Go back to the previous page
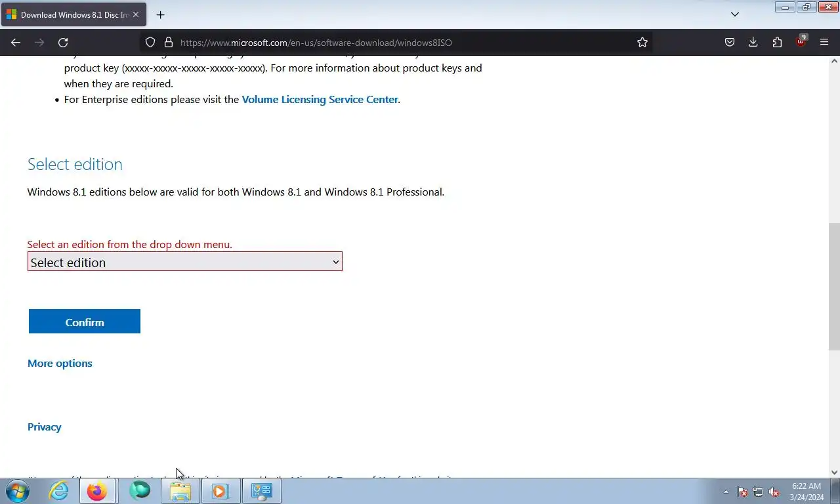Image resolution: width=840 pixels, height=504 pixels. [16, 42]
